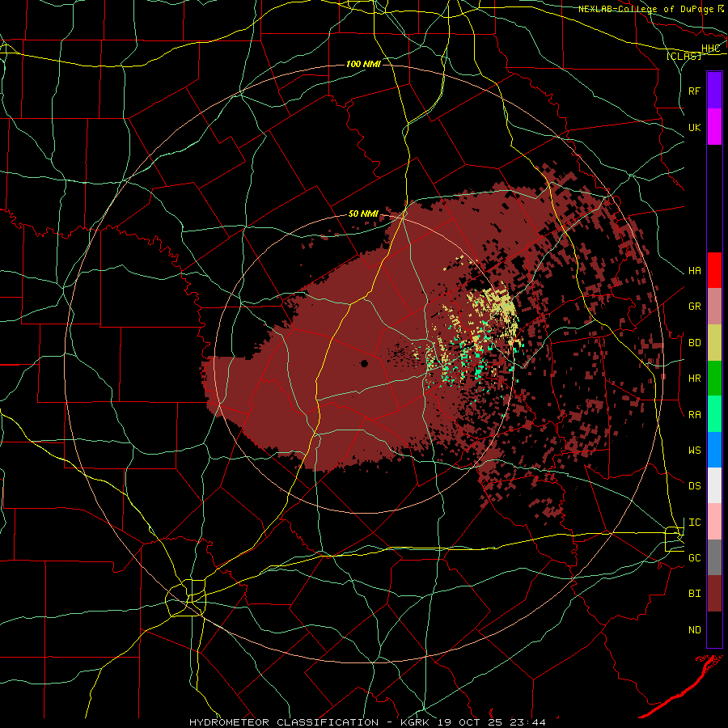Click the "UK" legend label text
The image size is (728, 728).
(694, 127)
